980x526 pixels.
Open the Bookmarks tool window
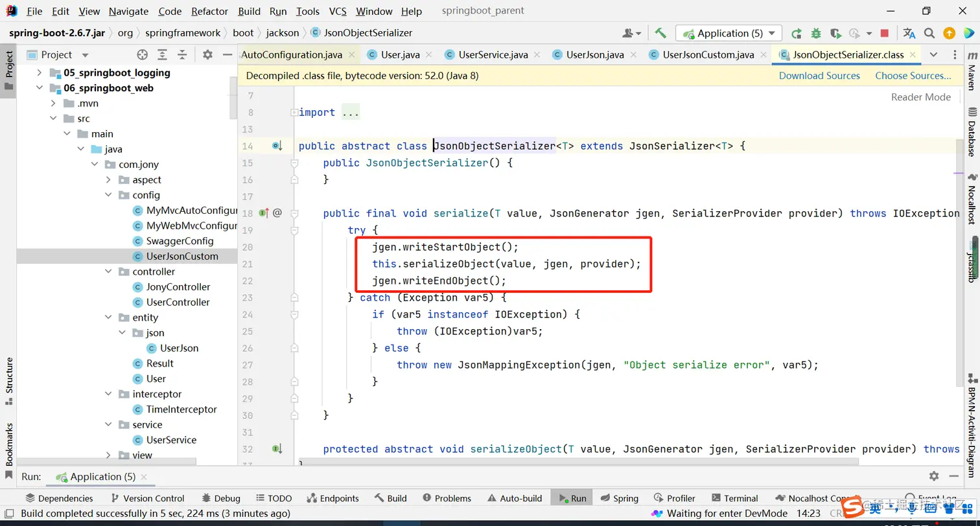[x=9, y=451]
